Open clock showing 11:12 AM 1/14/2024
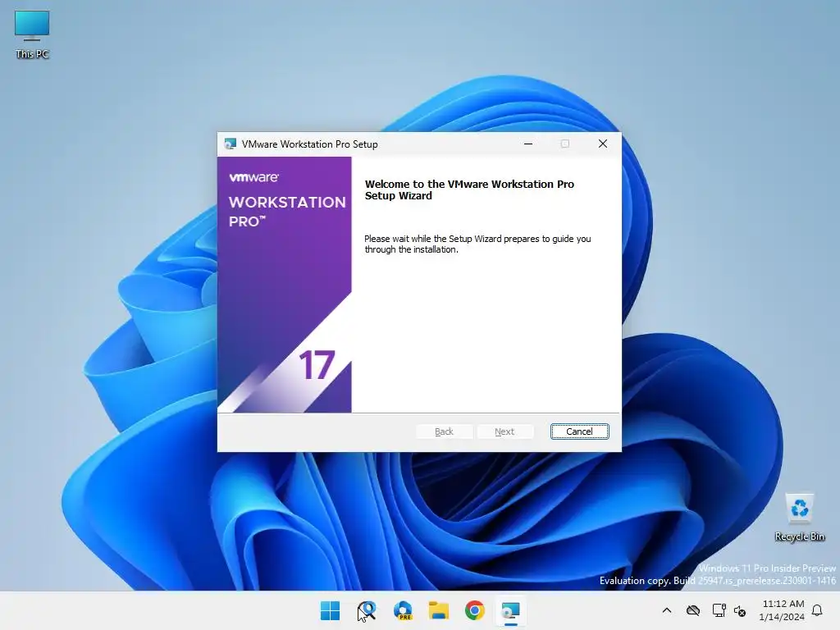 [x=782, y=610]
